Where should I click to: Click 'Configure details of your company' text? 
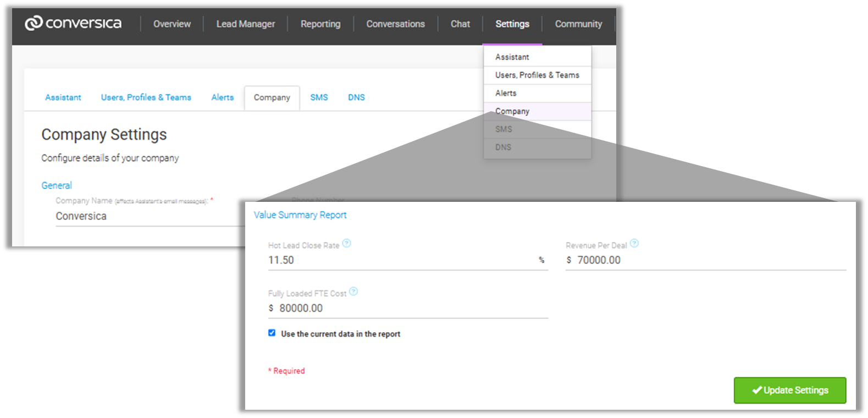[x=110, y=158]
